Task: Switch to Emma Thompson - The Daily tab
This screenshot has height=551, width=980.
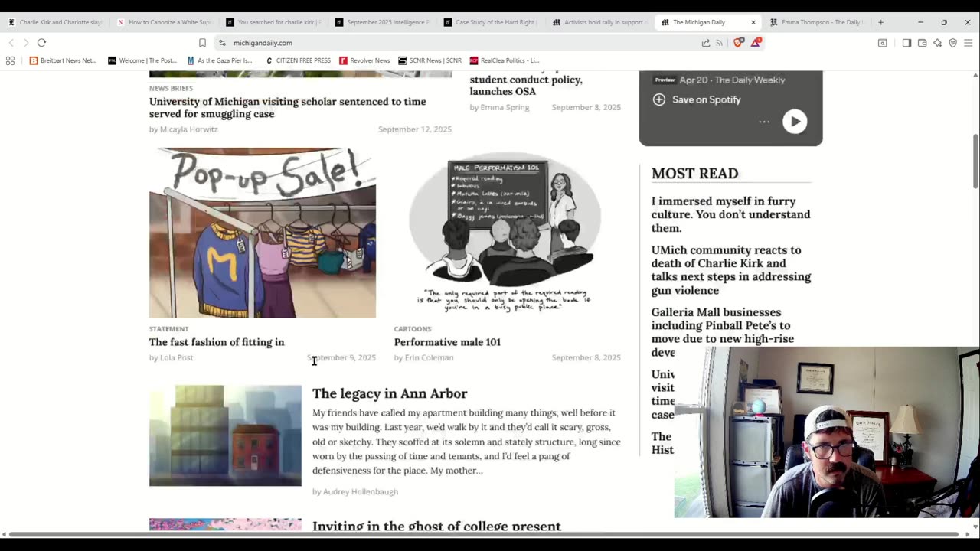Action: [818, 22]
